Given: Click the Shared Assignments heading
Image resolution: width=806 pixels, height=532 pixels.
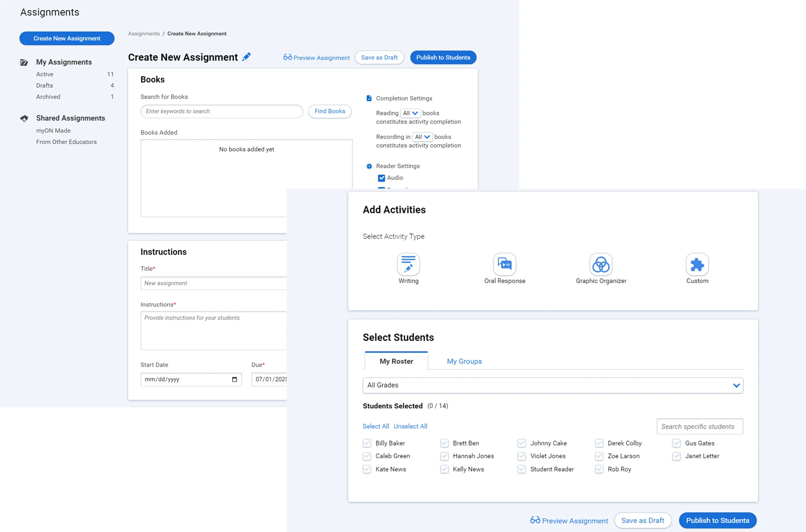Looking at the screenshot, I should point(71,118).
